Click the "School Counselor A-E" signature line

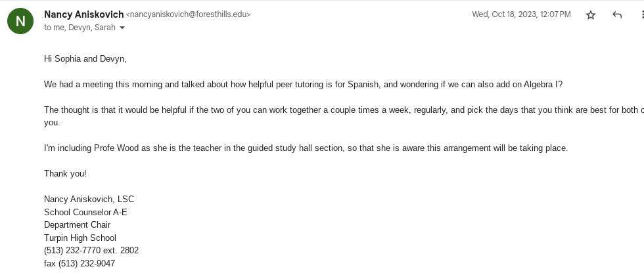click(85, 212)
